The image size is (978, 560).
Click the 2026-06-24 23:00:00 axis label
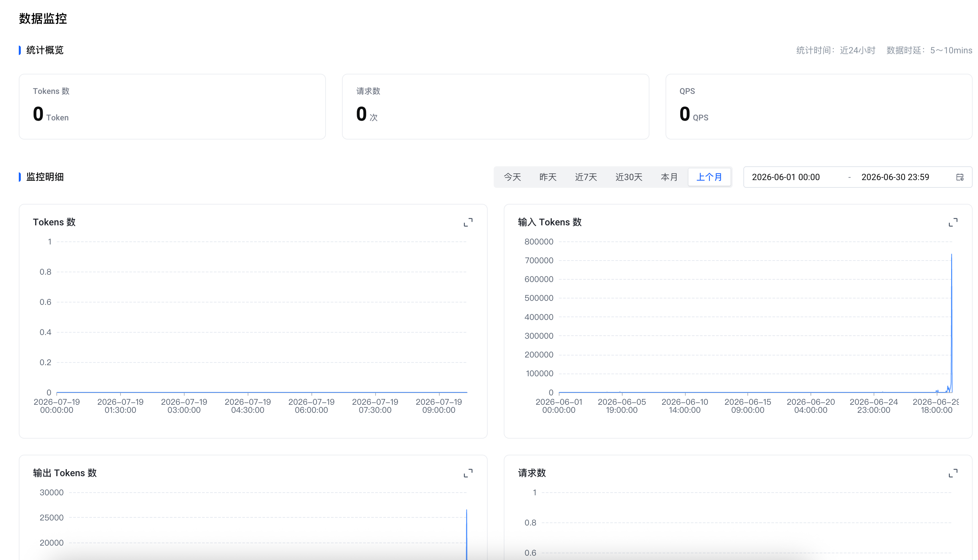pos(873,406)
